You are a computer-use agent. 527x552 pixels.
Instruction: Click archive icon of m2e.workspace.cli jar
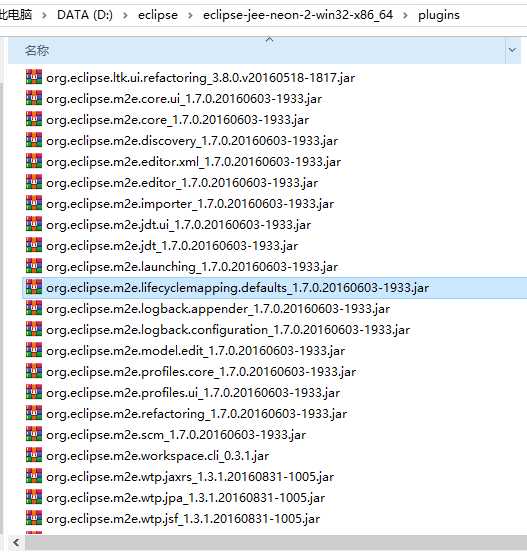pos(34,455)
